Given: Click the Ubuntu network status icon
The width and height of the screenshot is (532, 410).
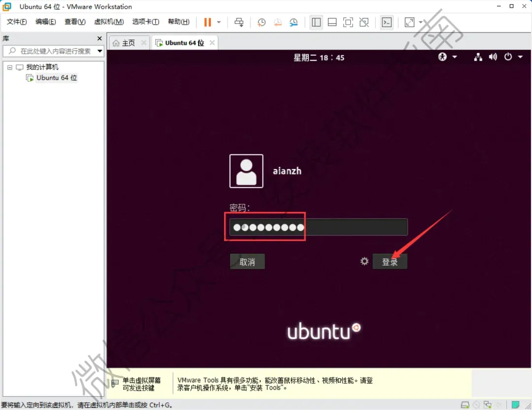Looking at the screenshot, I should coord(478,57).
